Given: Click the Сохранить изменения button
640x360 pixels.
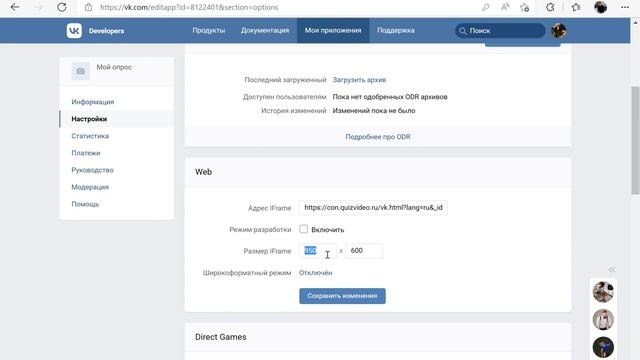Looking at the screenshot, I should point(342,296).
